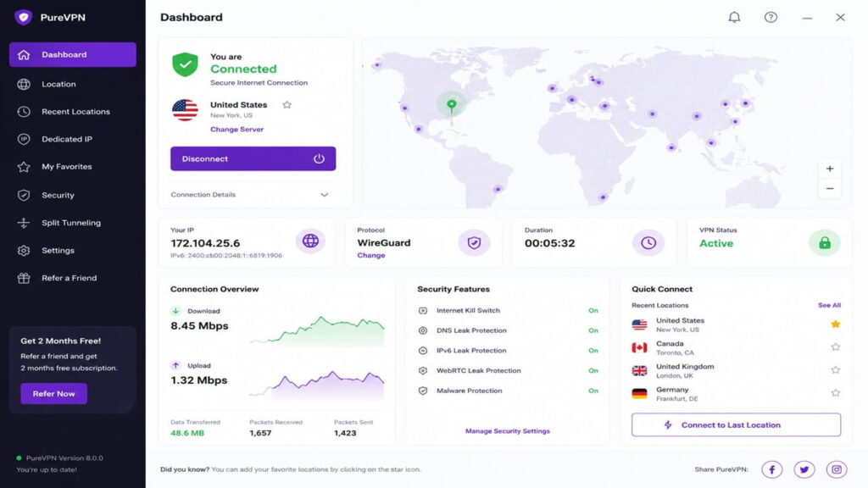The image size is (868, 488).
Task: Click Connect to Last Location button
Action: 737,425
